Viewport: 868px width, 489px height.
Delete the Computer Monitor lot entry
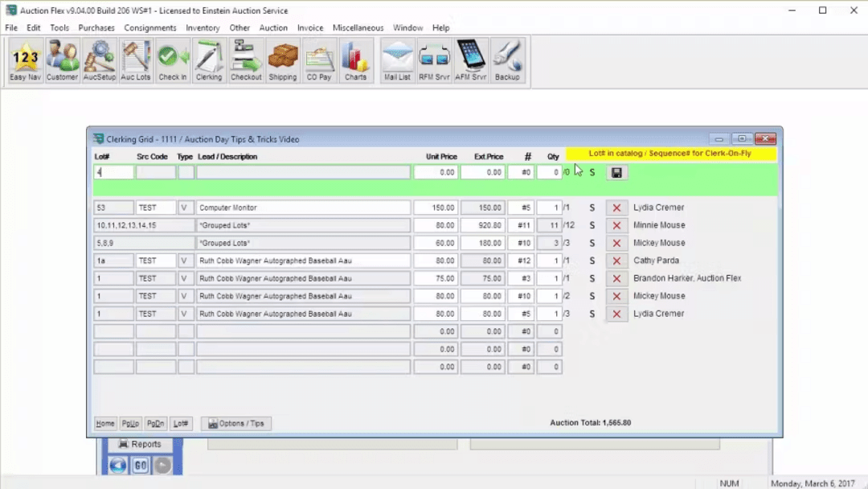pos(616,208)
